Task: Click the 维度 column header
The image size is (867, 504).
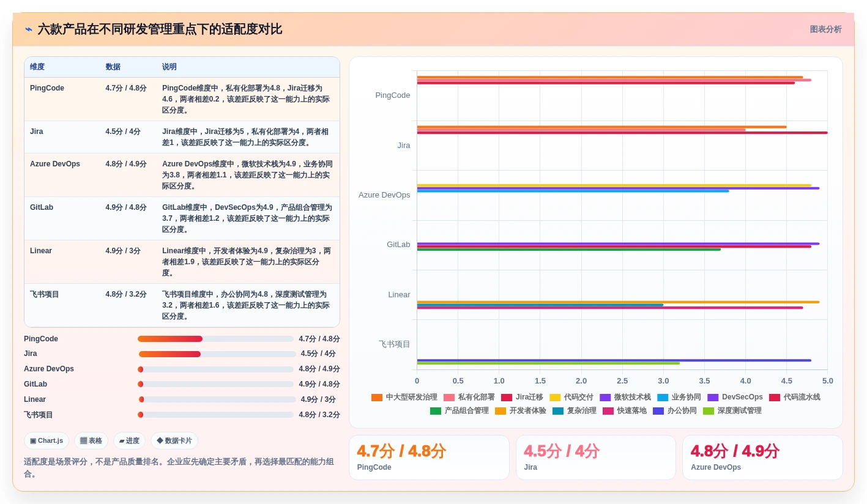Action: pos(37,67)
